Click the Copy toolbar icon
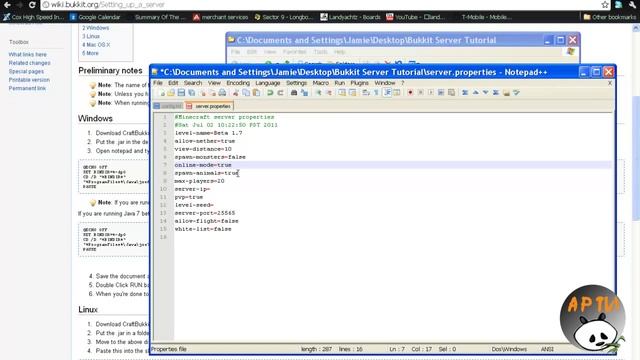640x360 pixels. 246,93
